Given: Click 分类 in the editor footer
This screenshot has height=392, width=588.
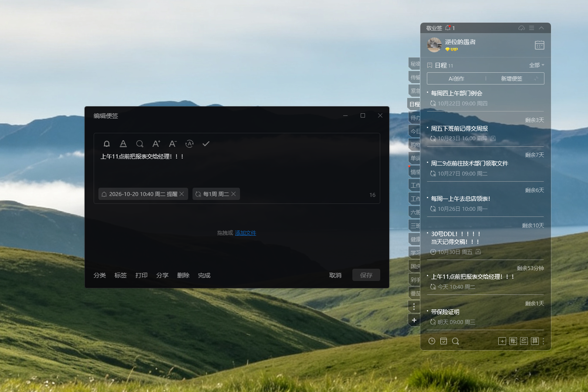Looking at the screenshot, I should pyautogui.click(x=100, y=275).
